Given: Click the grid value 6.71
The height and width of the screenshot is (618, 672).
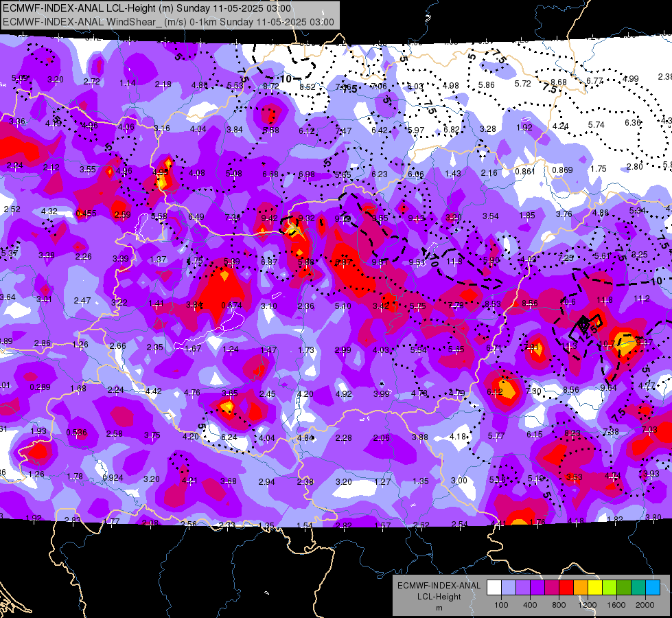Looking at the screenshot, I should pos(494,348).
